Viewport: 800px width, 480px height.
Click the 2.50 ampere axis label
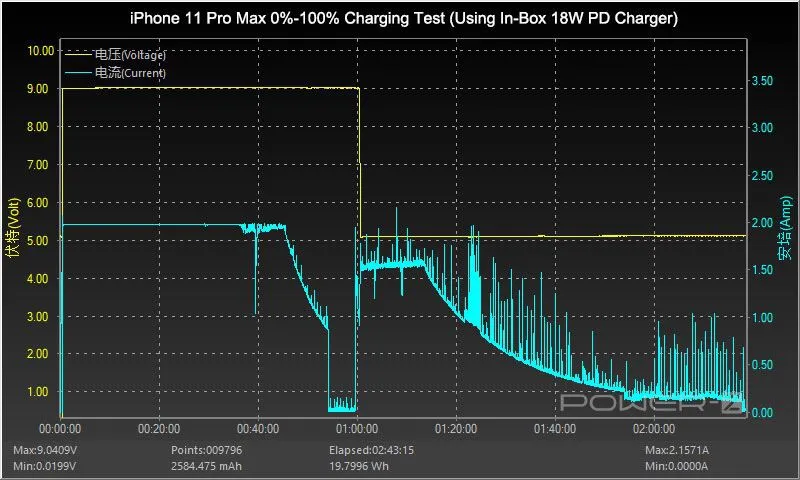pyautogui.click(x=762, y=175)
